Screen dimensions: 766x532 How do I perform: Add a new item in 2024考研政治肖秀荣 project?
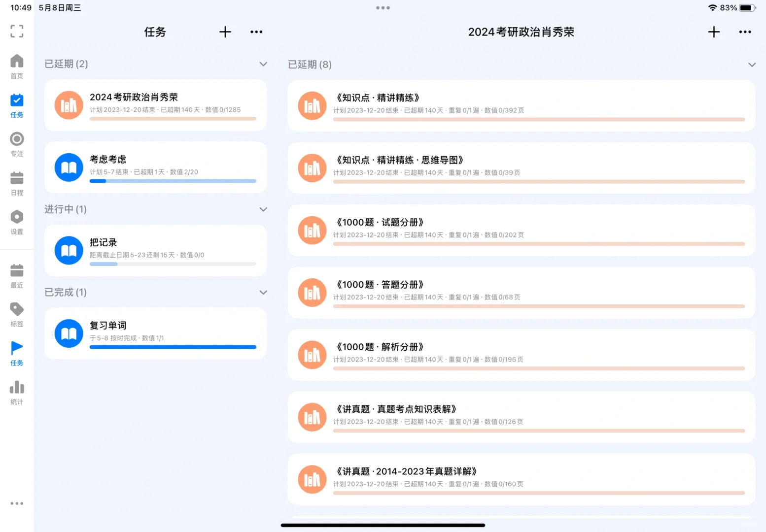[713, 32]
